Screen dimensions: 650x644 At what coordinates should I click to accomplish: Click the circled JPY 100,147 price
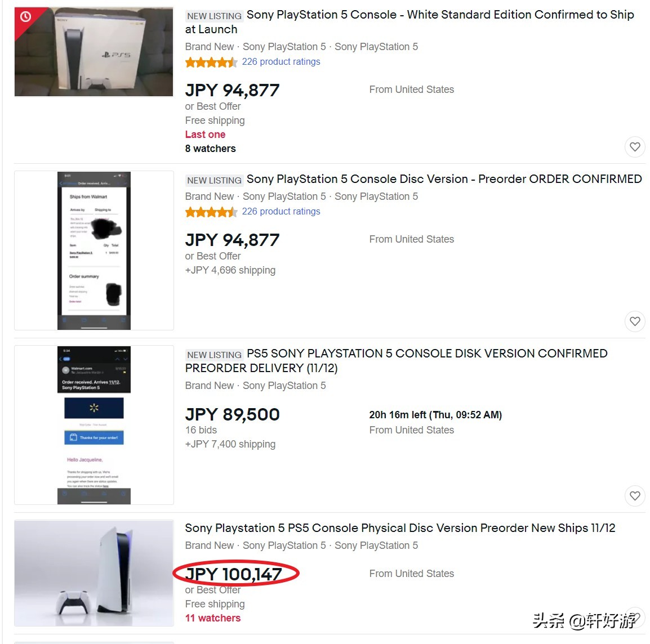point(233,574)
